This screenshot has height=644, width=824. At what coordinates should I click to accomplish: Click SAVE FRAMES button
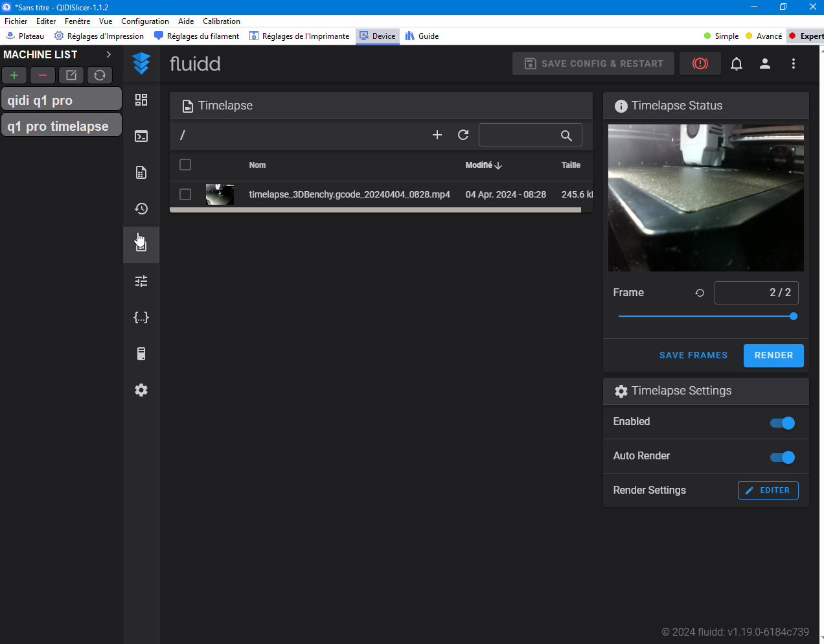[693, 356]
